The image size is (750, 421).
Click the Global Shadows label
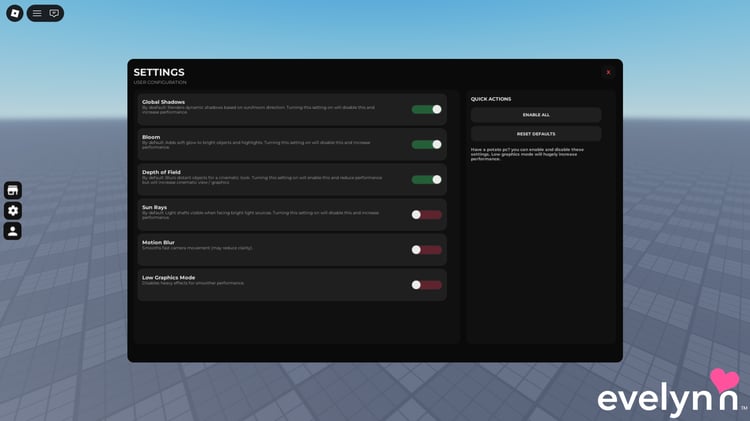(163, 102)
